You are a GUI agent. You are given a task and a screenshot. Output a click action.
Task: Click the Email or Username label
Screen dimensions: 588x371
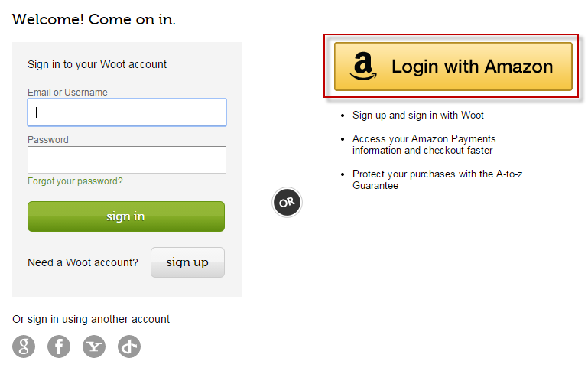pos(67,93)
